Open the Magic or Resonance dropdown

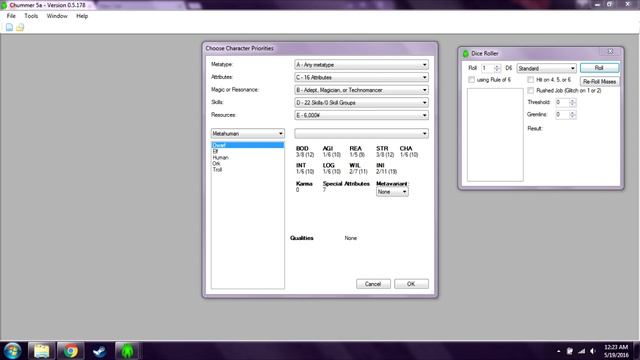(x=361, y=90)
